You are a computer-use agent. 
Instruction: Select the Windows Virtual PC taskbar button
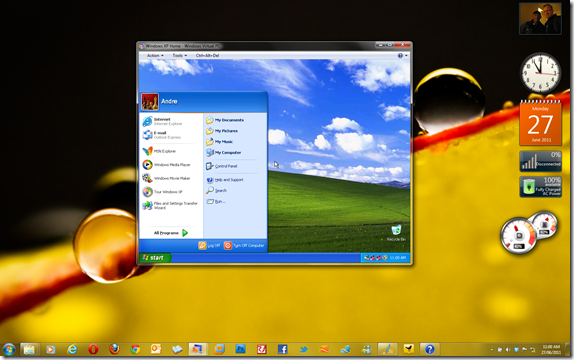(198, 349)
